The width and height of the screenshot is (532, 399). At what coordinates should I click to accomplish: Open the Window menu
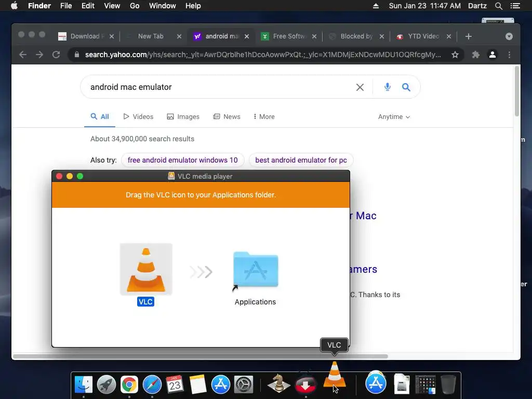(x=163, y=6)
